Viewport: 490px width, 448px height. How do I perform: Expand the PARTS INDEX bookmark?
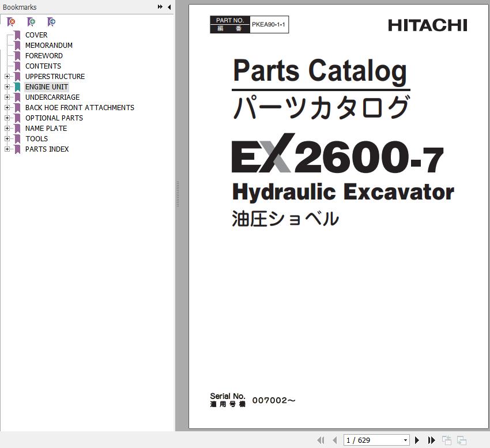point(7,149)
